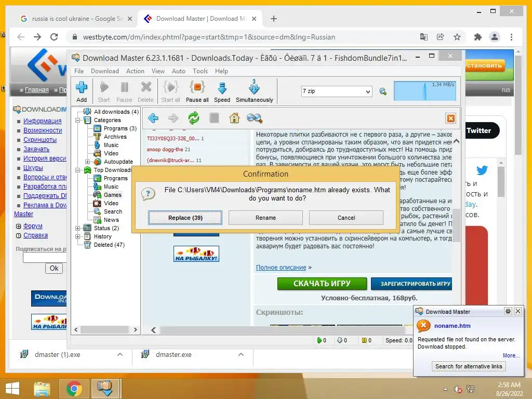Click the home icon in embedded browser
The height and width of the screenshot is (399, 532).
click(234, 118)
